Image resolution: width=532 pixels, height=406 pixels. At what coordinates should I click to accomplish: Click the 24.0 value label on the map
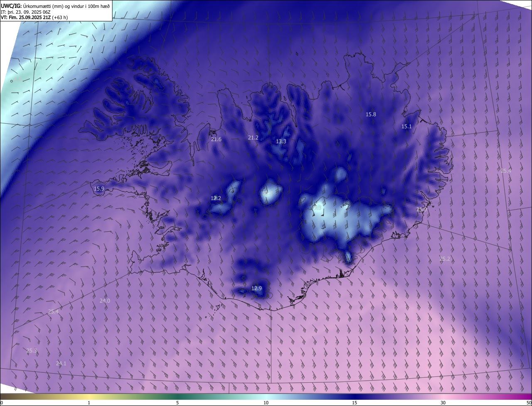(105, 301)
